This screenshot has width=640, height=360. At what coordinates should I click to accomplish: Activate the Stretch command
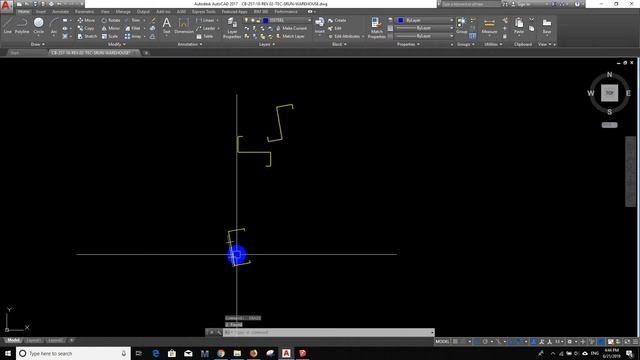[x=87, y=36]
